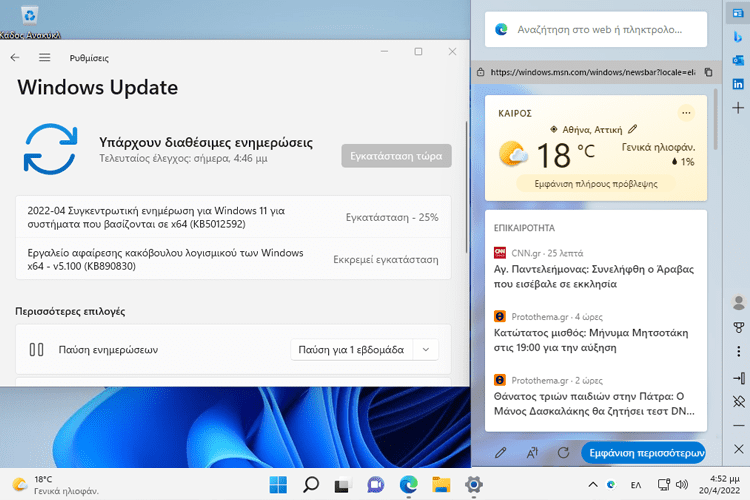Open the clock showing 4:52 μμ
The image size is (750, 500).
coord(719,484)
